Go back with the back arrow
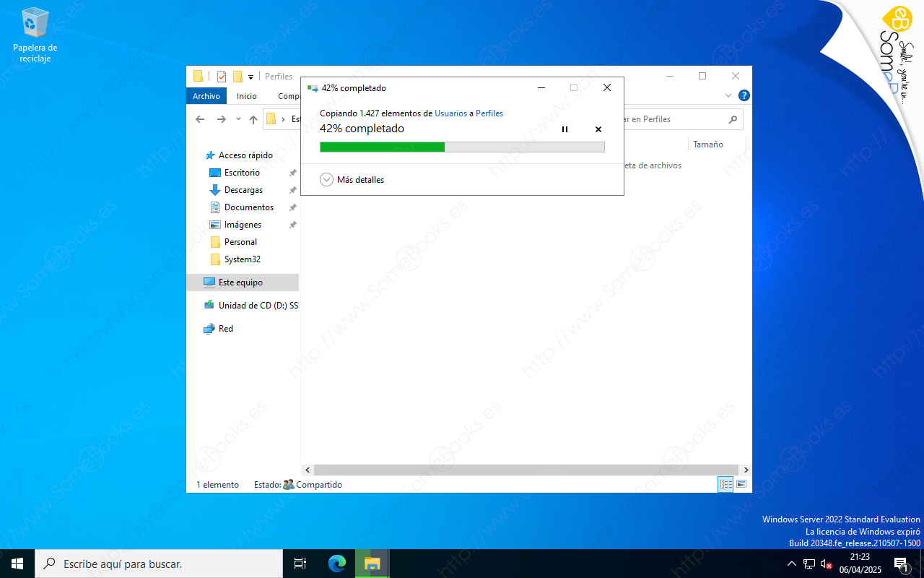 click(x=200, y=119)
